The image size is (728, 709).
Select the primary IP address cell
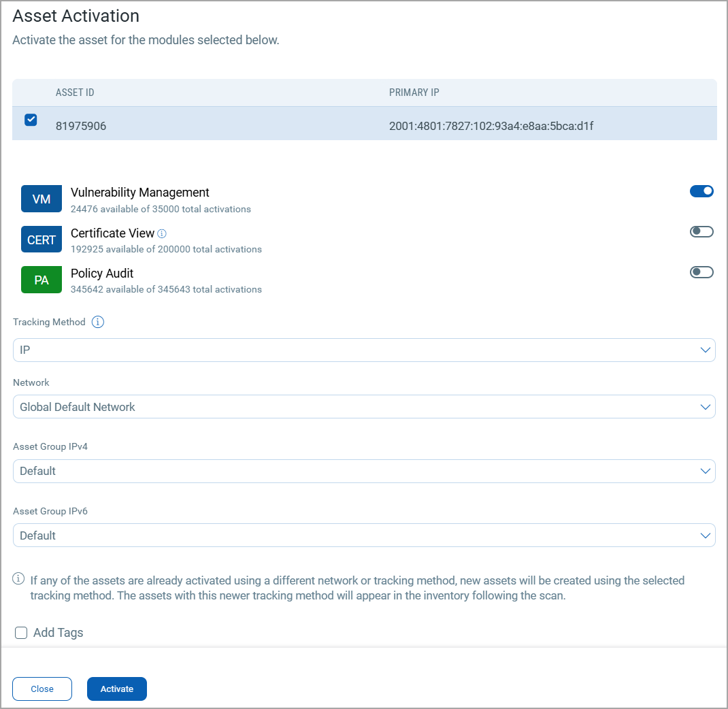point(491,126)
